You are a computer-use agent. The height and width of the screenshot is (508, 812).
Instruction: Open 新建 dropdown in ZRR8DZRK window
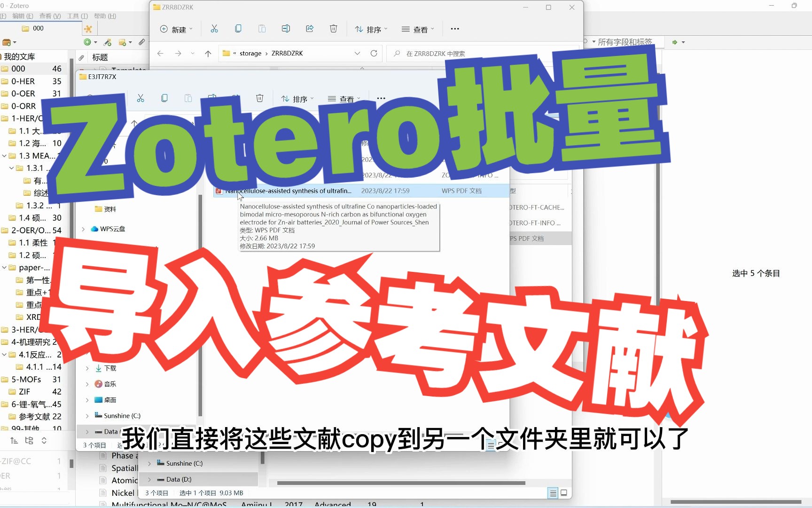click(x=177, y=29)
